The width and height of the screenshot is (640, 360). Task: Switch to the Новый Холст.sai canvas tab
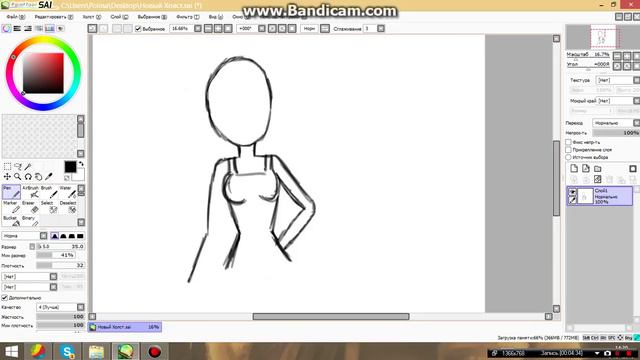coord(125,327)
